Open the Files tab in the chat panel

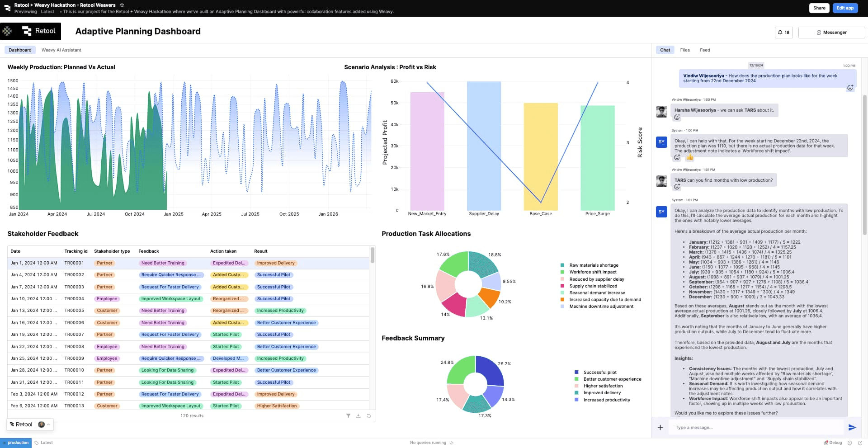(684, 50)
